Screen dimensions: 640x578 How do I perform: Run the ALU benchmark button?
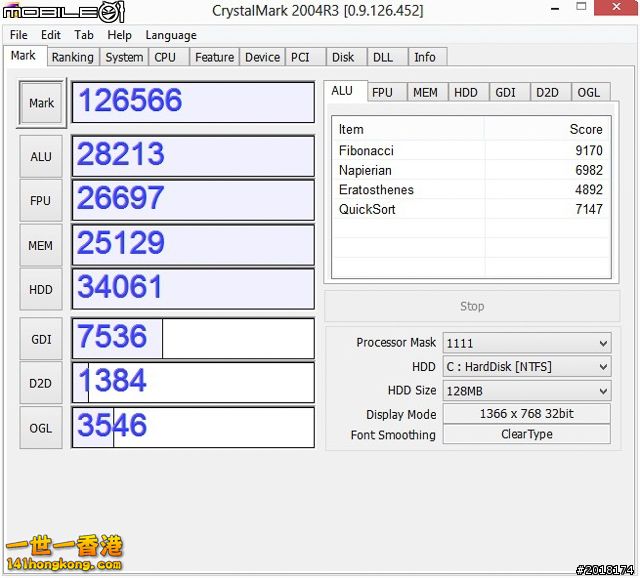click(41, 156)
